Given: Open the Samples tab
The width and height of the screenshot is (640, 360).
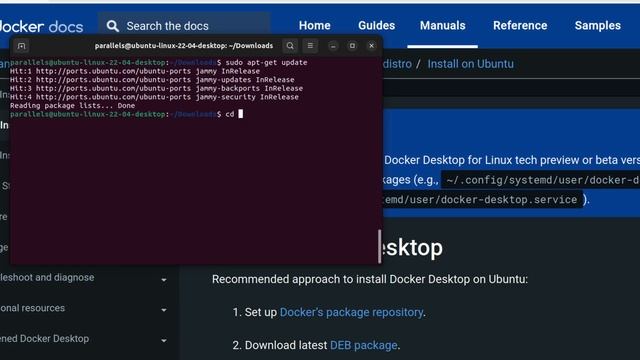Looking at the screenshot, I should coord(598,25).
